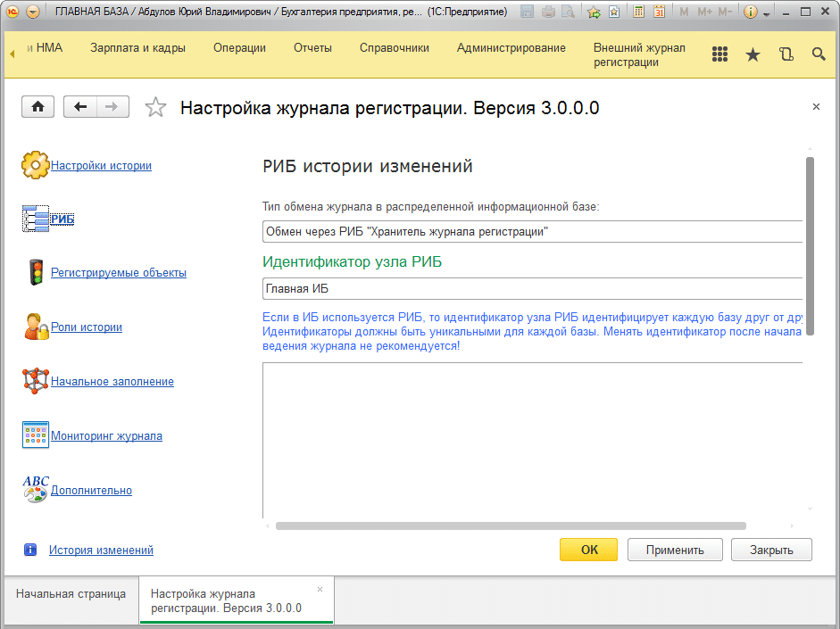Click the Идентификатор узла РИБ input field
Viewport: 840px width, 629px height.
pyautogui.click(x=532, y=289)
